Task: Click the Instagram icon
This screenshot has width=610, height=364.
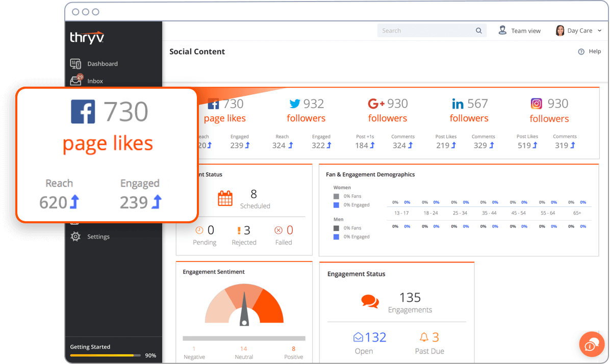Action: click(x=537, y=104)
